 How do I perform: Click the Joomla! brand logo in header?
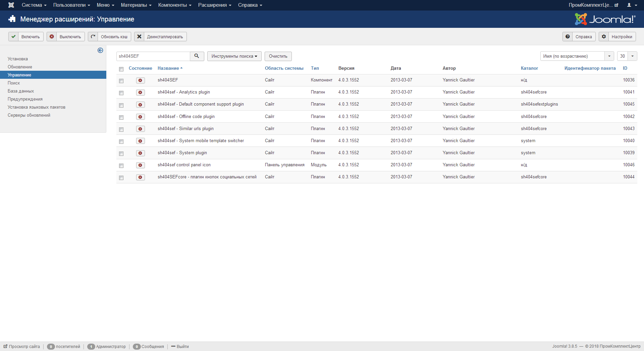(x=605, y=19)
